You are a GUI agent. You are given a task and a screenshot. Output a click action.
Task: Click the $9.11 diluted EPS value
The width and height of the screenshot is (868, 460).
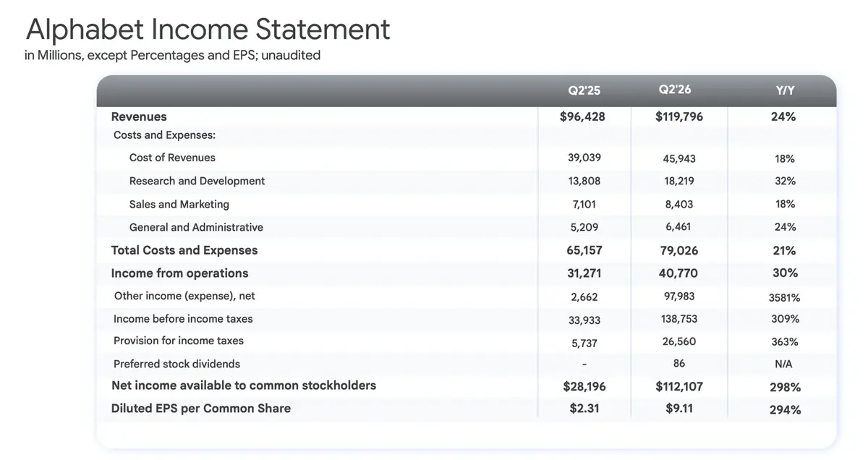click(x=678, y=409)
